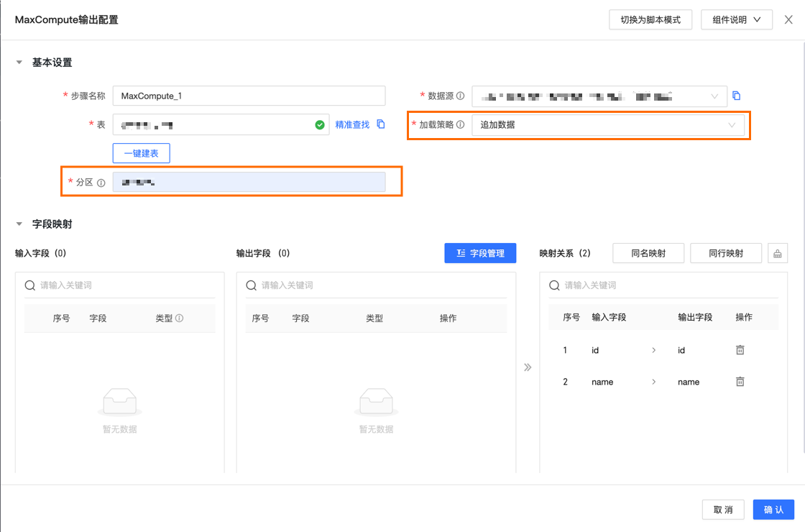
Task: Click the copy icon next to 精准查找
Action: pos(381,124)
